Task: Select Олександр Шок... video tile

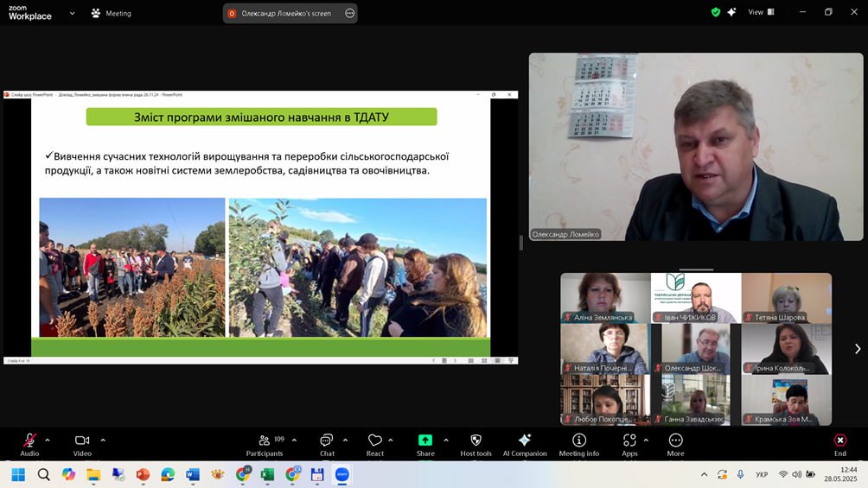Action: (x=696, y=349)
